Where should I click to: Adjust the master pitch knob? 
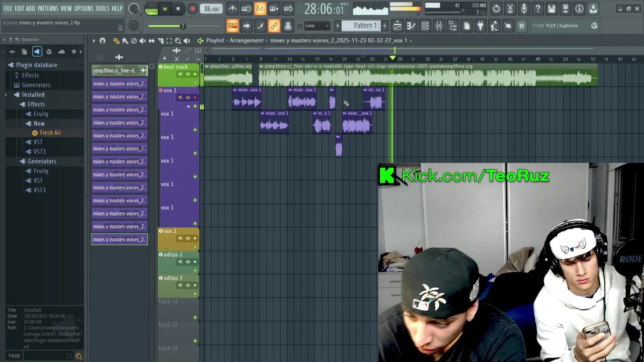pos(134,26)
